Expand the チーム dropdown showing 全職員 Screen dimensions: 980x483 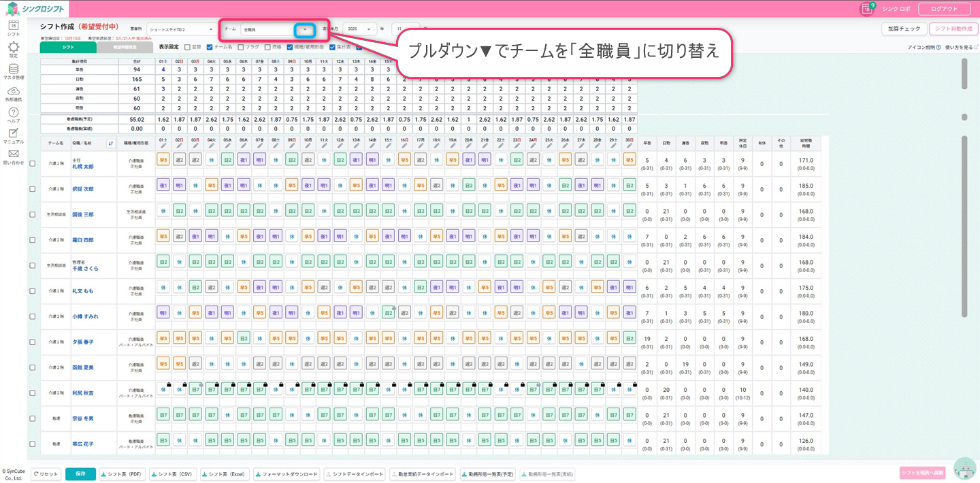click(304, 29)
